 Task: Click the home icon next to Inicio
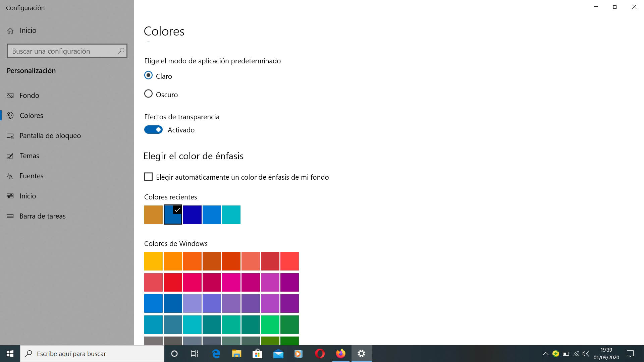click(10, 31)
